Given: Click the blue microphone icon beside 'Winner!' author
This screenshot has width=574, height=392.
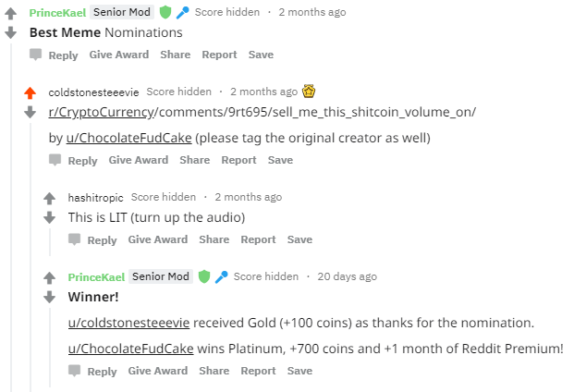Looking at the screenshot, I should coord(222,276).
